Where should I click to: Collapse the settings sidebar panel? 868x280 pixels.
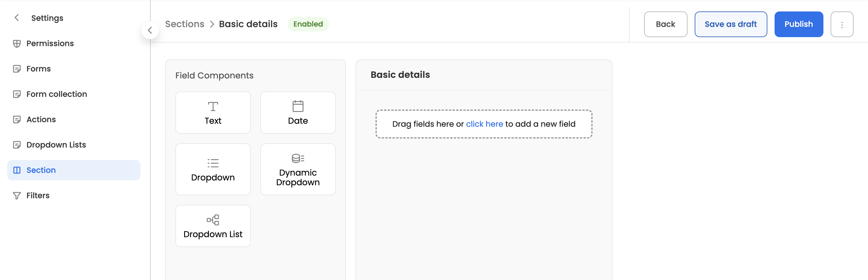150,30
